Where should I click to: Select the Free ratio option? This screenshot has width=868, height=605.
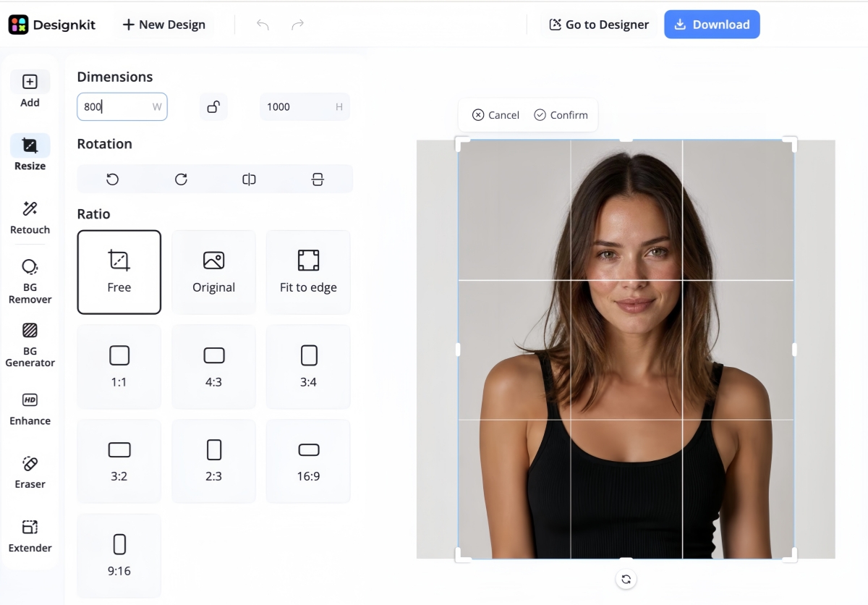pos(119,272)
